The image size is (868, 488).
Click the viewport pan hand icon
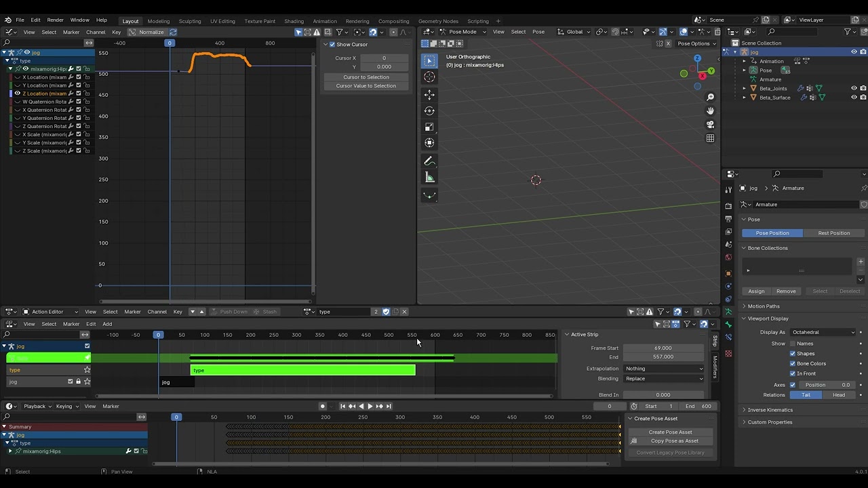710,111
